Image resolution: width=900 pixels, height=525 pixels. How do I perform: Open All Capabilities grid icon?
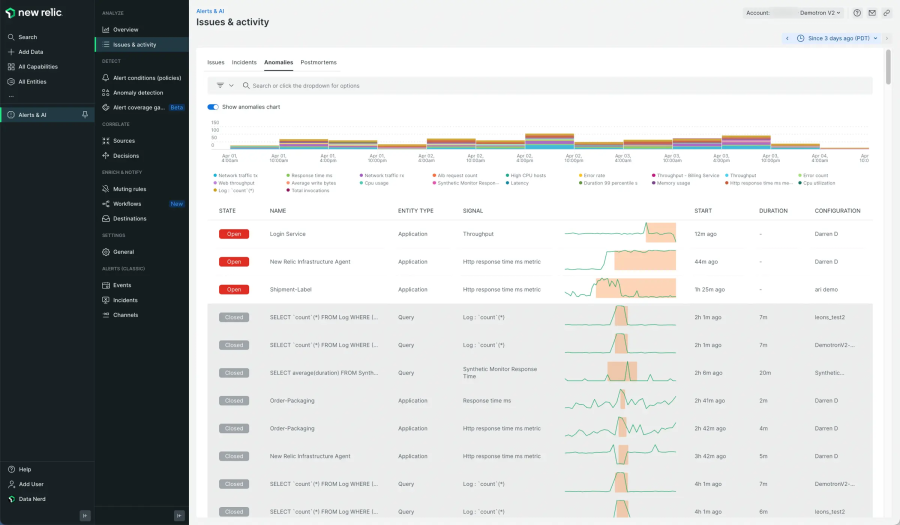pos(11,67)
